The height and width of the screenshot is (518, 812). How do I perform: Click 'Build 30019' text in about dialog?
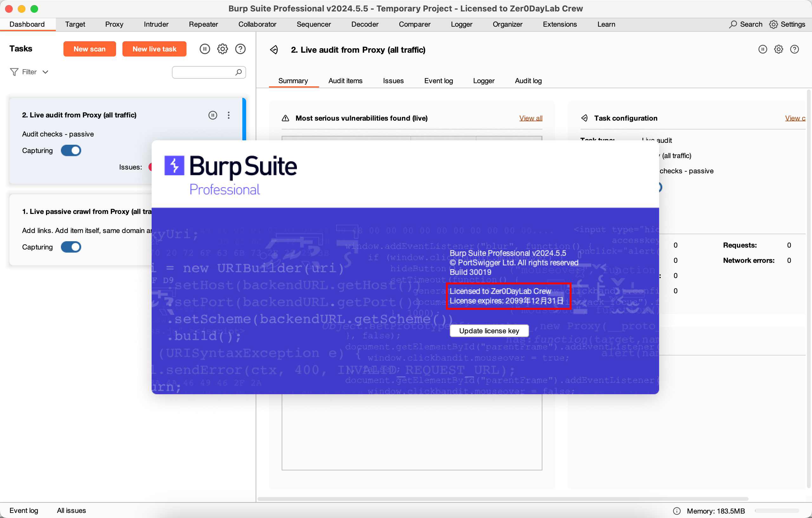[470, 272]
